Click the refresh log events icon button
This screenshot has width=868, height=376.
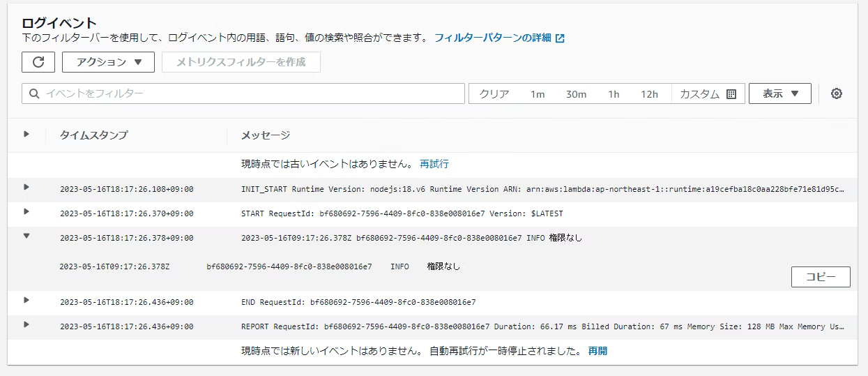tap(38, 62)
